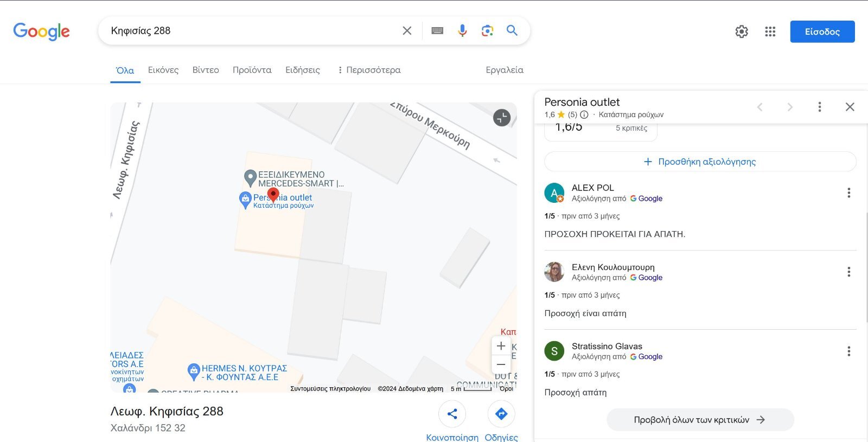Open Ελενη Κουλουμτουρη reviewer name
The image size is (868, 442).
pos(613,267)
